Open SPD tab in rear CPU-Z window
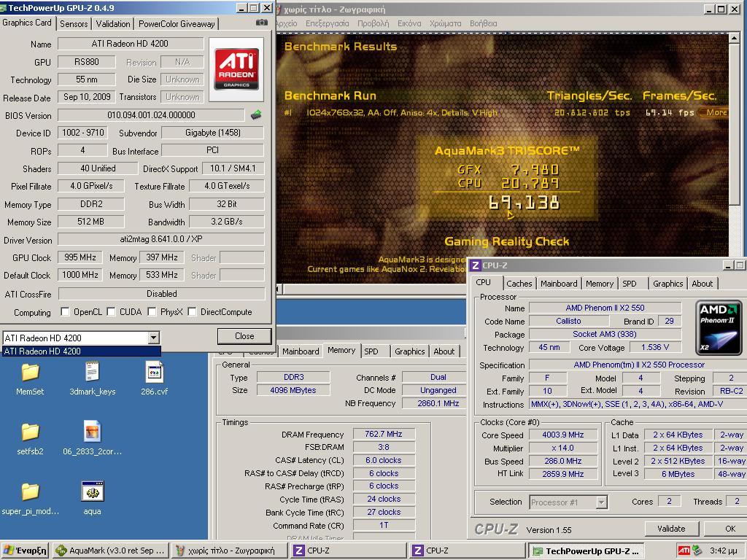This screenshot has height=560, width=747. pos(371,351)
